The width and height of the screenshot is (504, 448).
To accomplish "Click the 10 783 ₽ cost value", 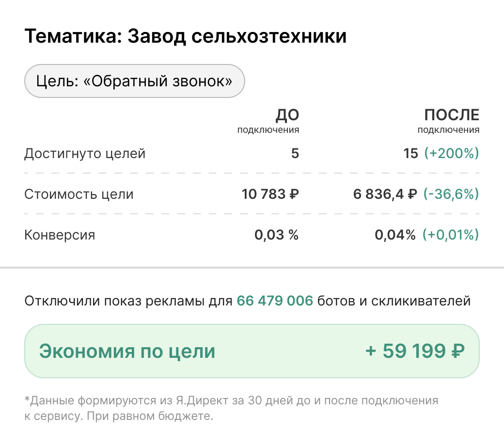I will click(270, 195).
